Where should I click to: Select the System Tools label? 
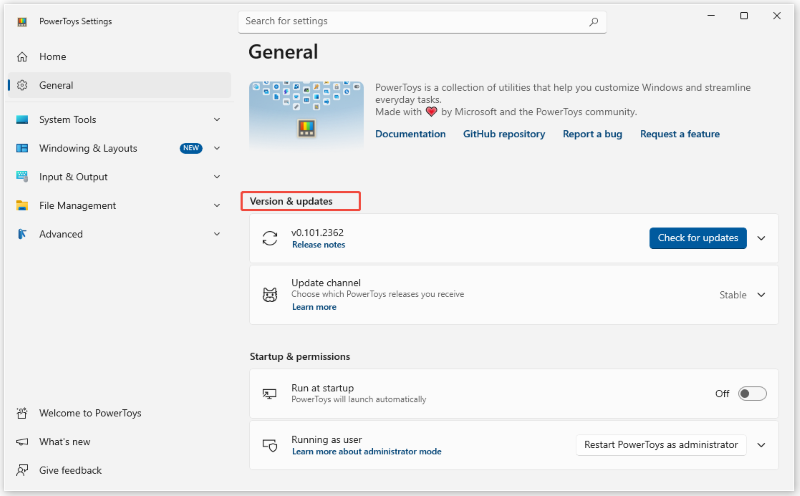(x=68, y=119)
